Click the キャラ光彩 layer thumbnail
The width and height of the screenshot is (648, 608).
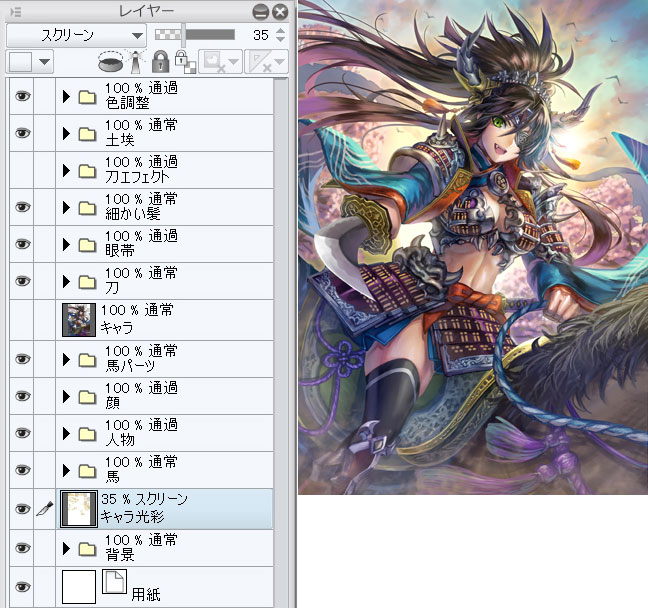pos(79,509)
